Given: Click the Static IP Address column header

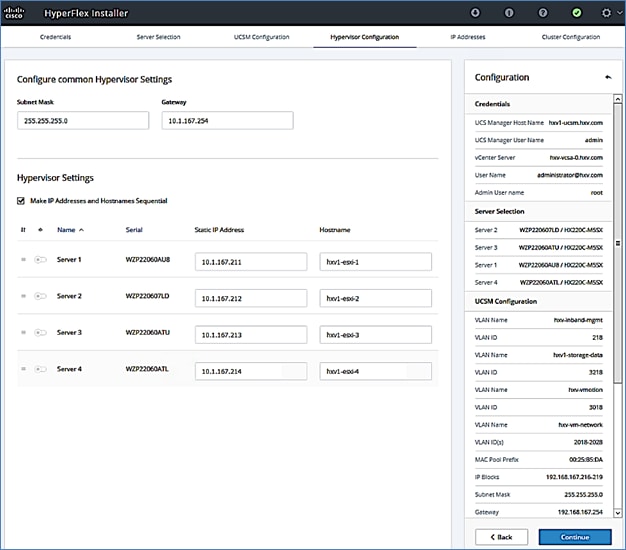Looking at the screenshot, I should click(219, 230).
